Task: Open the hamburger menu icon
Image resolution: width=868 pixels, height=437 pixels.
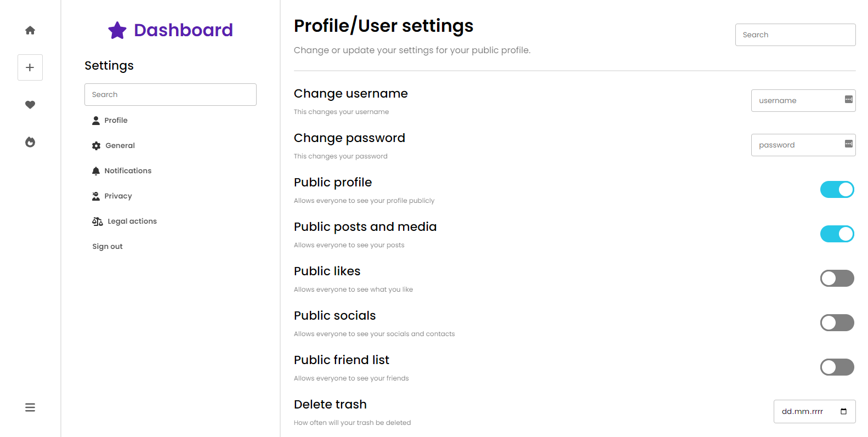Action: pyautogui.click(x=30, y=407)
